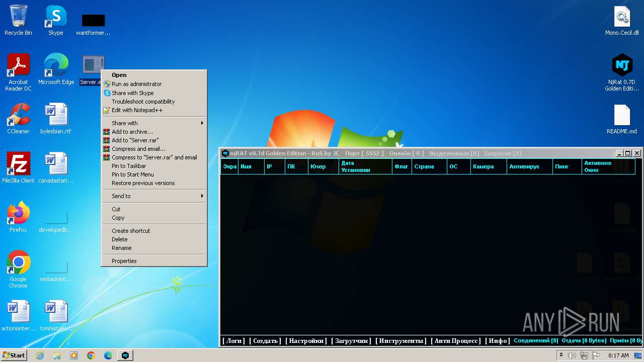Click the taskbar clock showing 8:17 AM
The height and width of the screenshot is (362, 644).
pos(618,355)
